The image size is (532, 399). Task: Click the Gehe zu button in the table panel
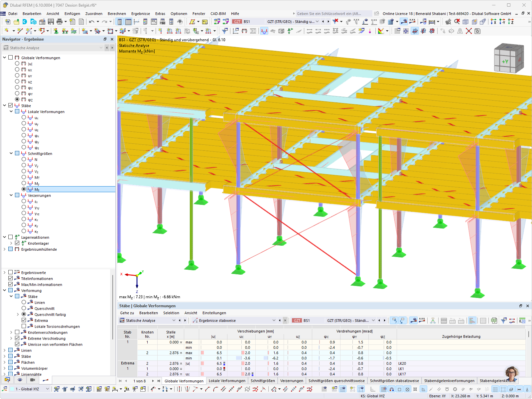click(x=127, y=313)
